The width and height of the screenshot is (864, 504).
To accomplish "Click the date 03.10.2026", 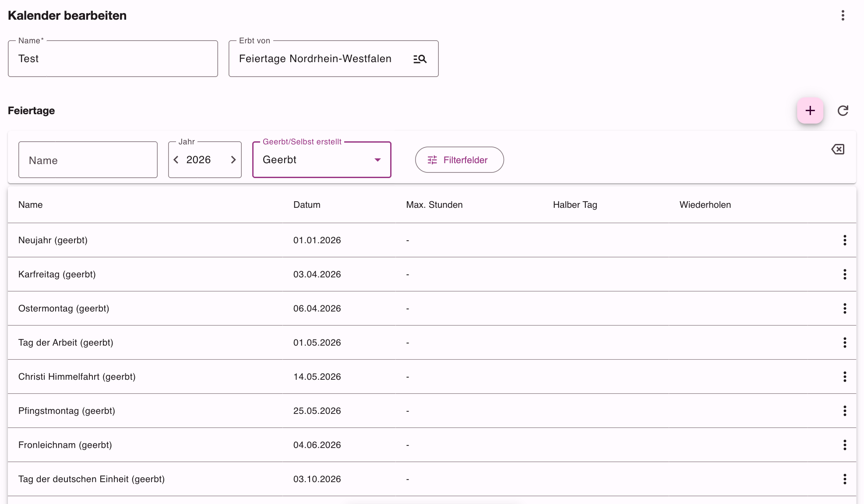I will pyautogui.click(x=317, y=479).
